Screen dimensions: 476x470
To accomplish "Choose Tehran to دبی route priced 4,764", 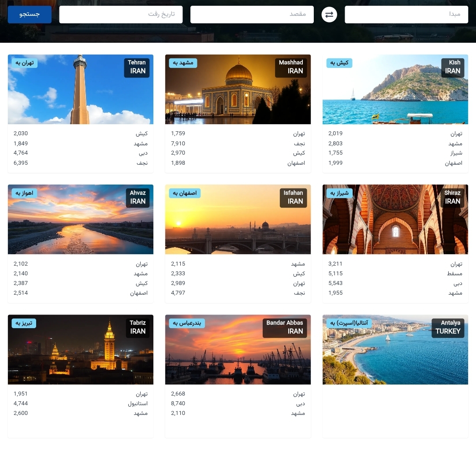I will click(81, 153).
